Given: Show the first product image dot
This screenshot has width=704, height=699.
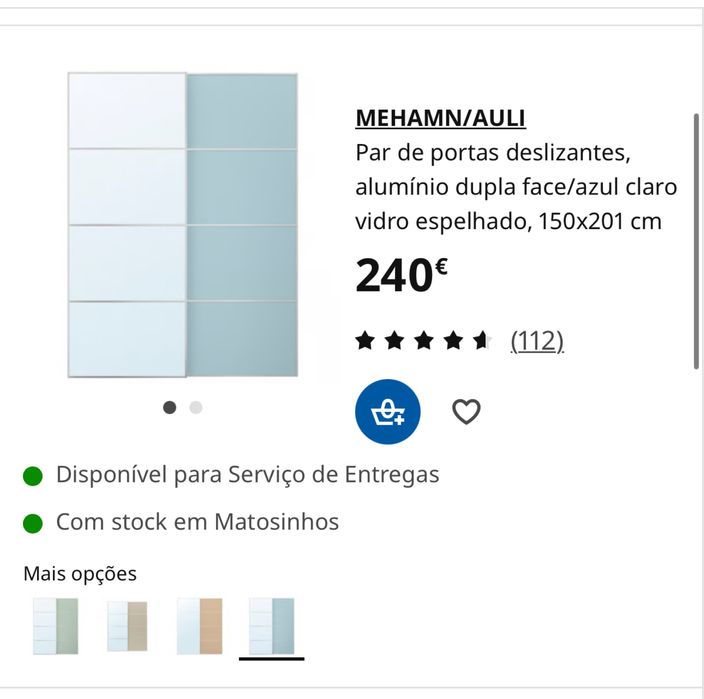Looking at the screenshot, I should (170, 407).
